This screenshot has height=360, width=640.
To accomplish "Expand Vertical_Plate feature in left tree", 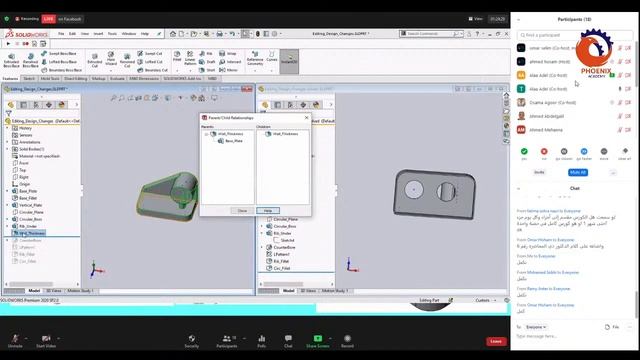I will tap(7, 205).
